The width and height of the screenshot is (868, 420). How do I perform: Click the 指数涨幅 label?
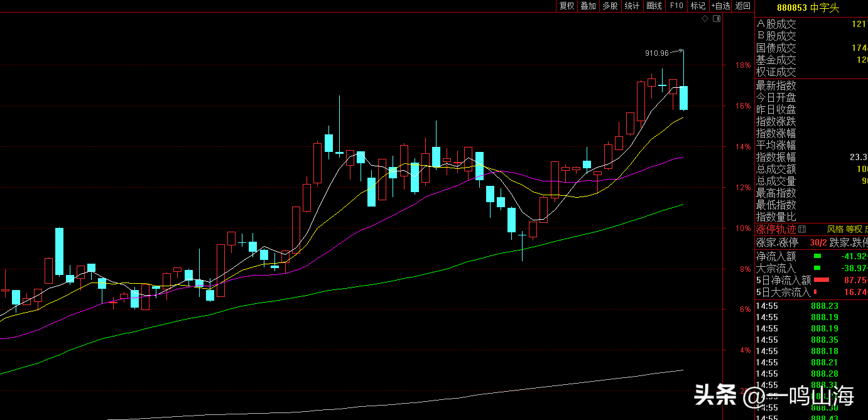click(x=776, y=133)
